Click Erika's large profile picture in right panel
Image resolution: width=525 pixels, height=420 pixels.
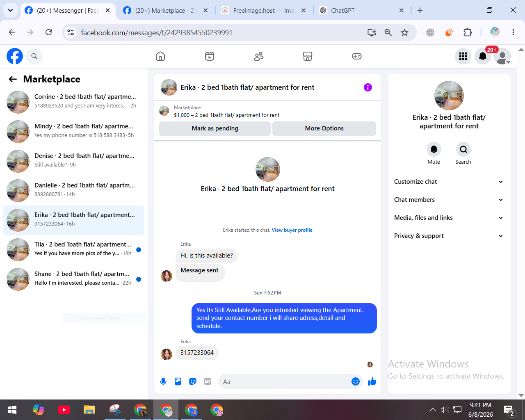(449, 96)
